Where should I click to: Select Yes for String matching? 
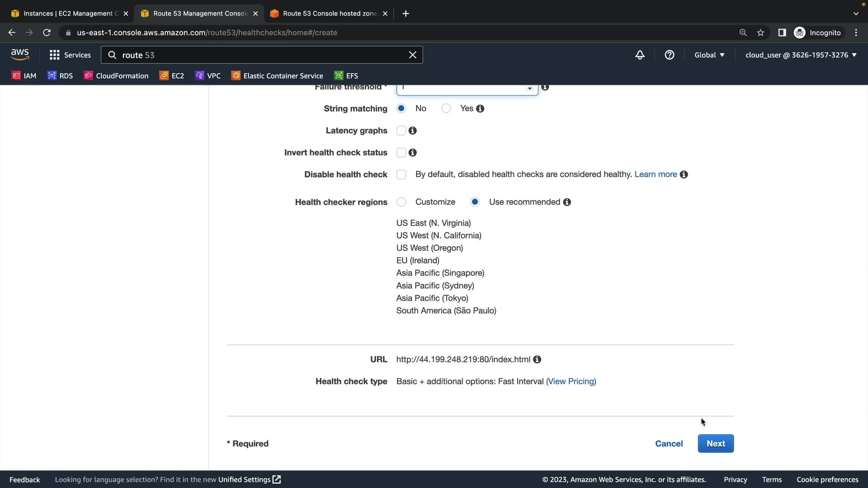click(x=446, y=108)
